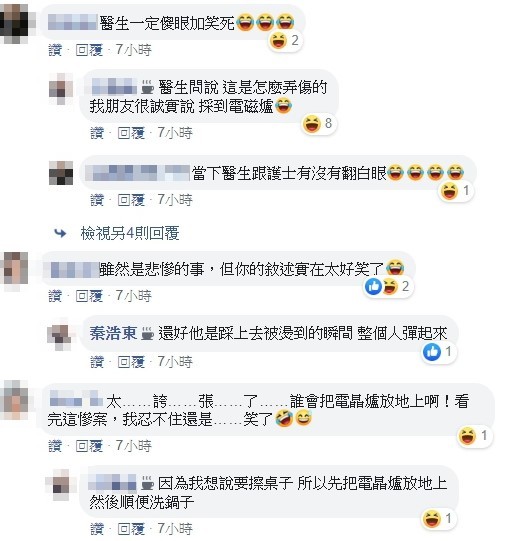
Task: Like the '因為我想說要擦桌子' reply
Action: coord(97,529)
